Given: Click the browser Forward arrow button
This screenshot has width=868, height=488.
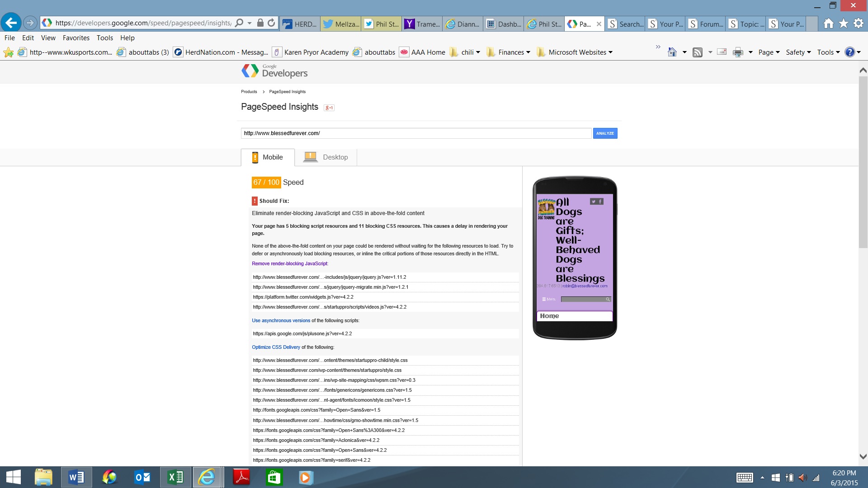Looking at the screenshot, I should pos(30,23).
